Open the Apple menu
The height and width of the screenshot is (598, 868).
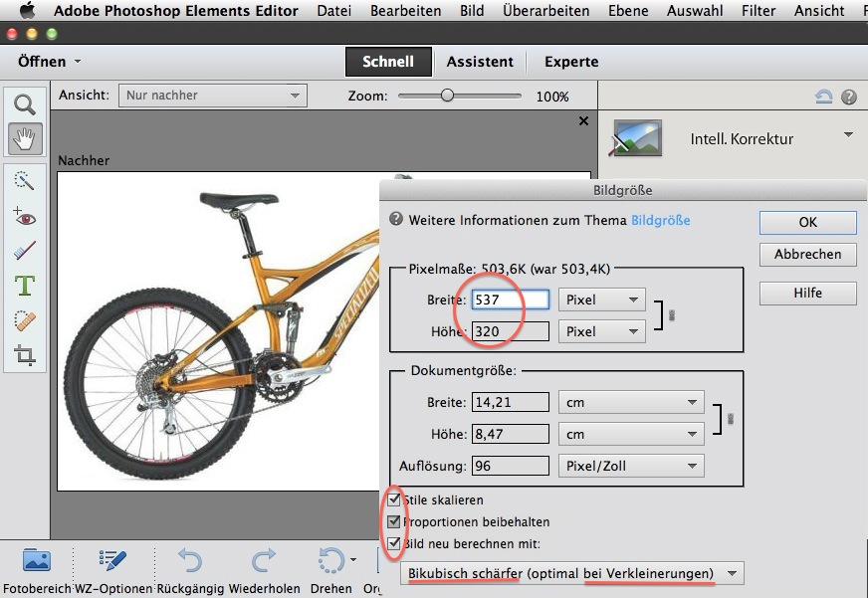pyautogui.click(x=27, y=10)
